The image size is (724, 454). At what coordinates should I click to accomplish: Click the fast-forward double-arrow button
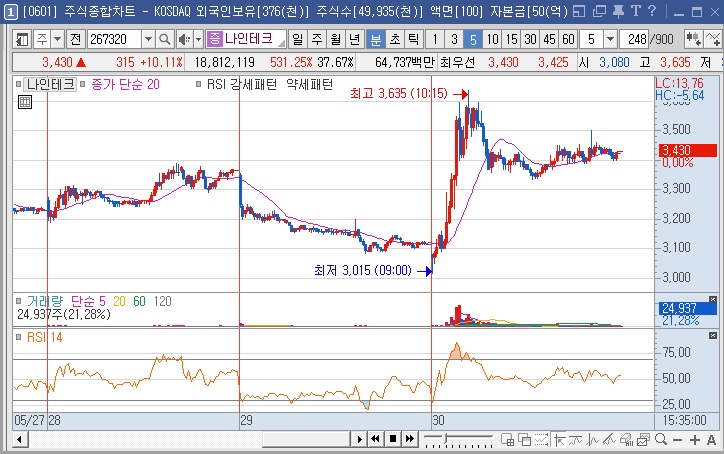click(410, 439)
